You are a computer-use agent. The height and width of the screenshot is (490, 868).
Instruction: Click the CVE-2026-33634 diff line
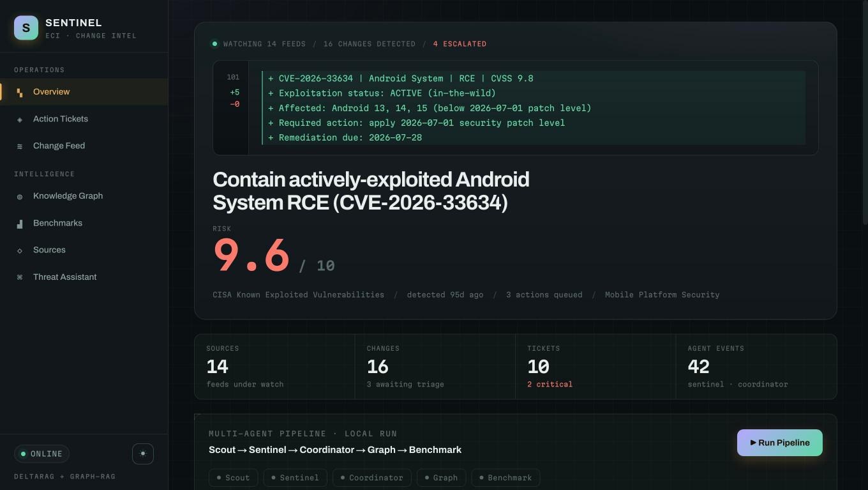534,79
